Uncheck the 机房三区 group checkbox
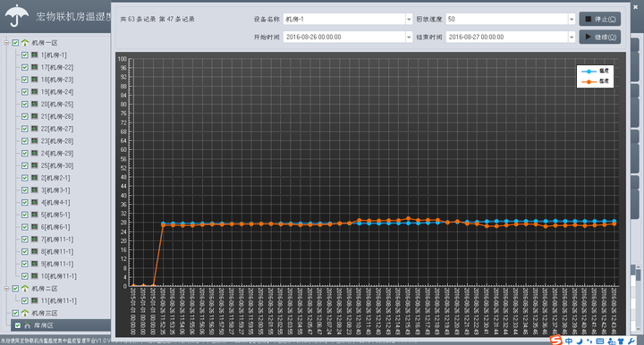 point(15,313)
